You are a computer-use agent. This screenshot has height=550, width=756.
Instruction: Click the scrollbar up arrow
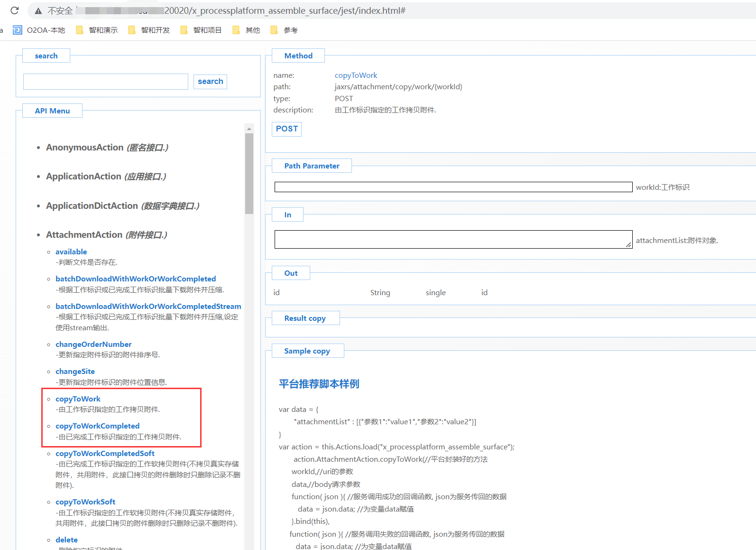point(249,129)
